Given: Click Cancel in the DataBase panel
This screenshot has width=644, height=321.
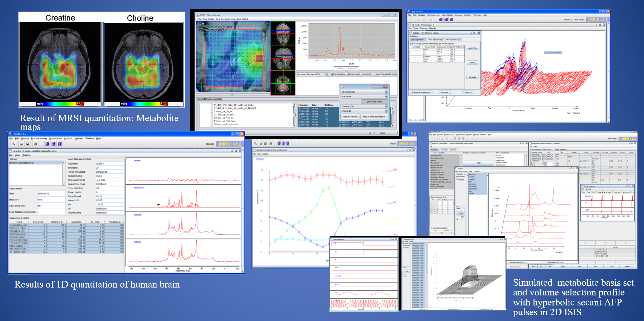Looking at the screenshot, I should click(x=468, y=92).
